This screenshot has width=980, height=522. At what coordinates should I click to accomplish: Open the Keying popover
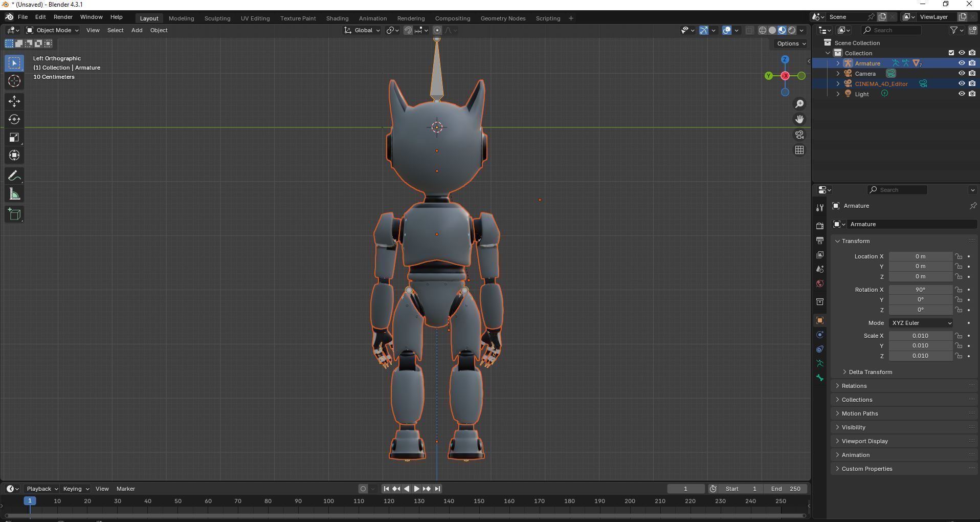click(x=76, y=489)
